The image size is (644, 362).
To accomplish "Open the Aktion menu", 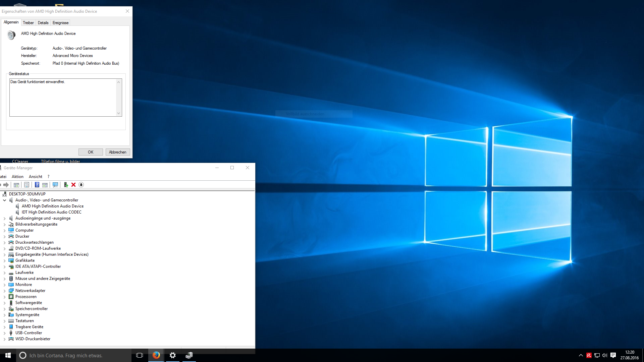I will pyautogui.click(x=17, y=177).
